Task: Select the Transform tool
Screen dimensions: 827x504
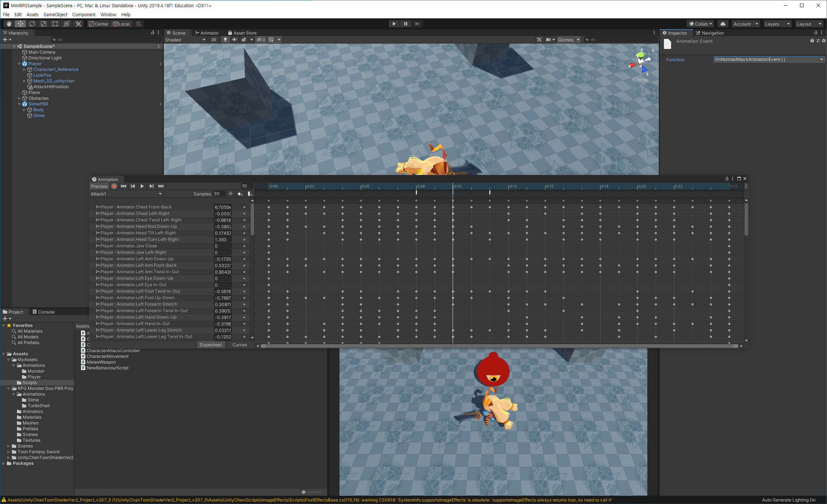Action: (67, 24)
